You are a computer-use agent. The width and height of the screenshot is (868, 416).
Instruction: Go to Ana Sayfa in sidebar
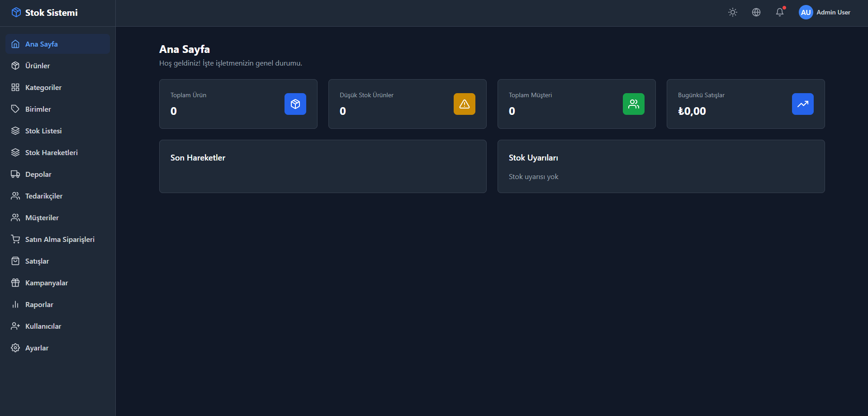point(57,44)
